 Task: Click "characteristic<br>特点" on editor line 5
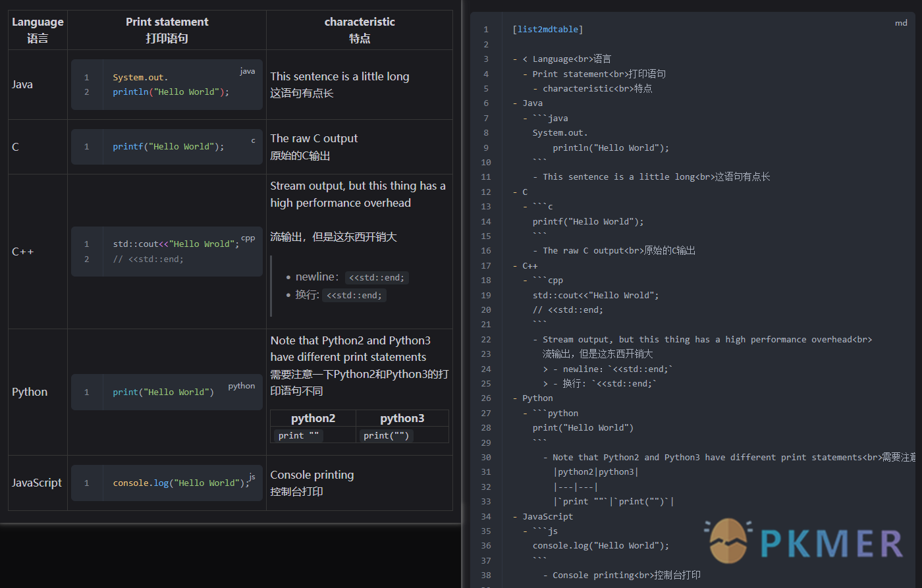pyautogui.click(x=597, y=89)
